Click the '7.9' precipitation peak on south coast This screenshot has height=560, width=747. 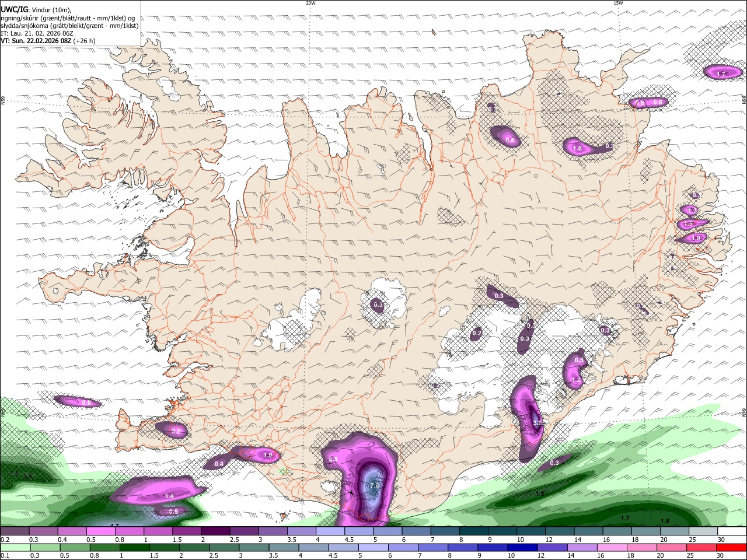coord(375,485)
